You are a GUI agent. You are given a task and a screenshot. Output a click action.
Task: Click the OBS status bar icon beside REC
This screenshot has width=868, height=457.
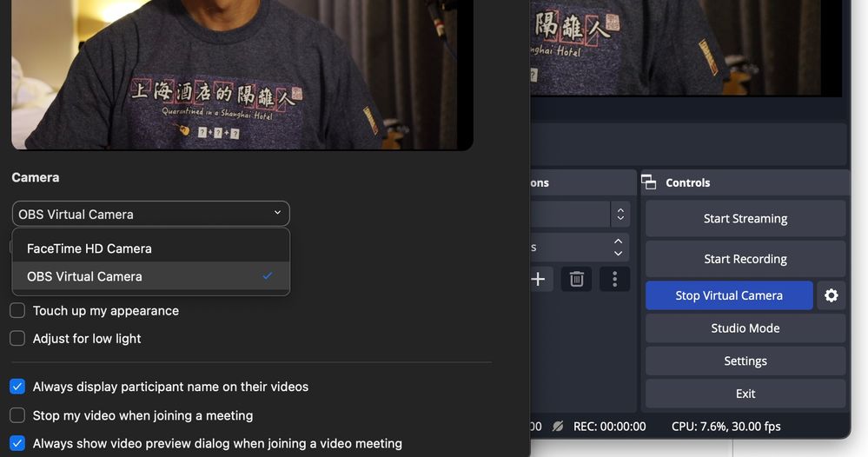558,426
